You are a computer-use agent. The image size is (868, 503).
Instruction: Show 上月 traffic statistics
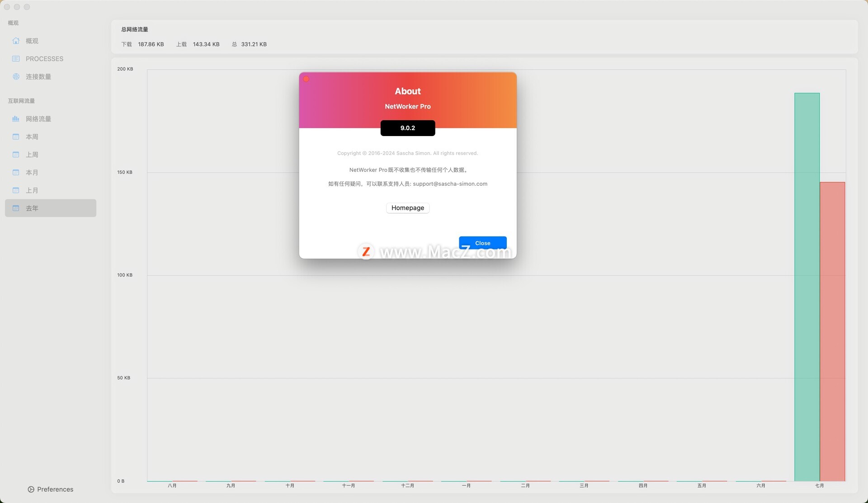(x=50, y=190)
